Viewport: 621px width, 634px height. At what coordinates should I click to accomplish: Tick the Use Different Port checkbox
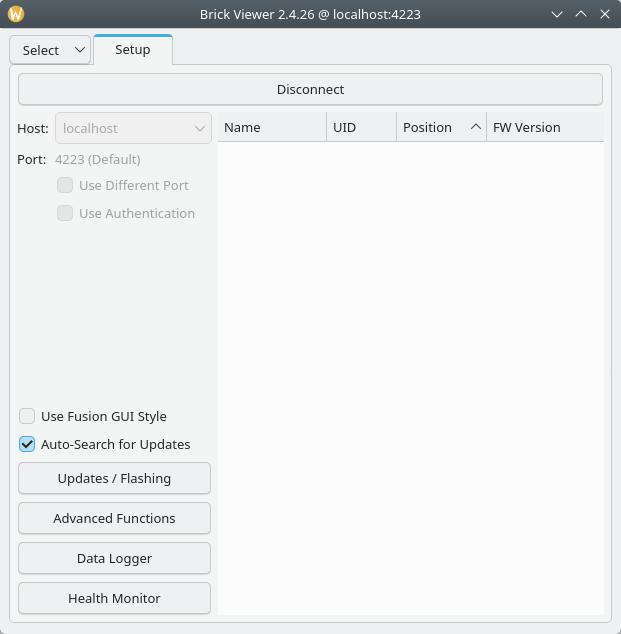tap(65, 185)
